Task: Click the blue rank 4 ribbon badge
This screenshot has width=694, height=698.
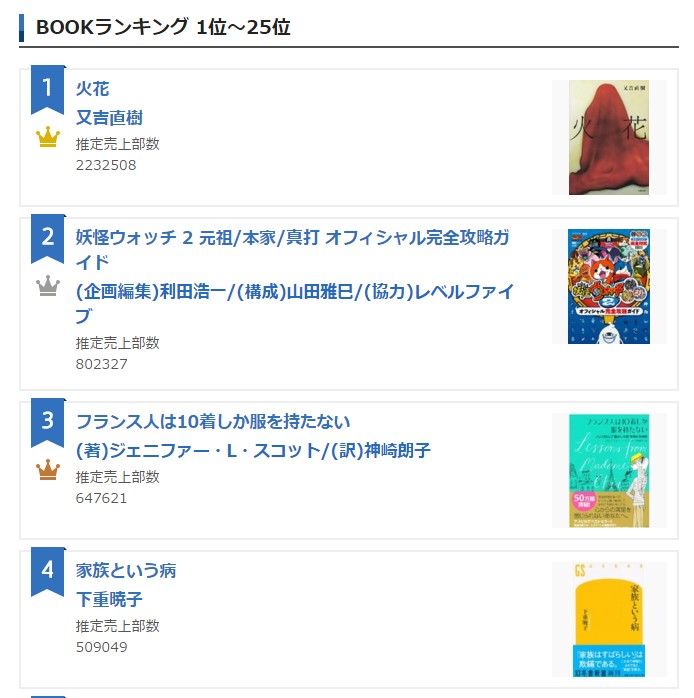Action: [47, 571]
